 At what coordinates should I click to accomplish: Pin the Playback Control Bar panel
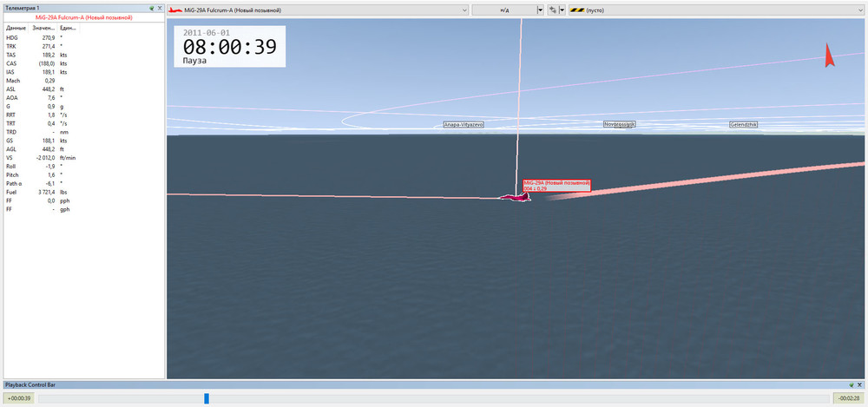point(852,384)
